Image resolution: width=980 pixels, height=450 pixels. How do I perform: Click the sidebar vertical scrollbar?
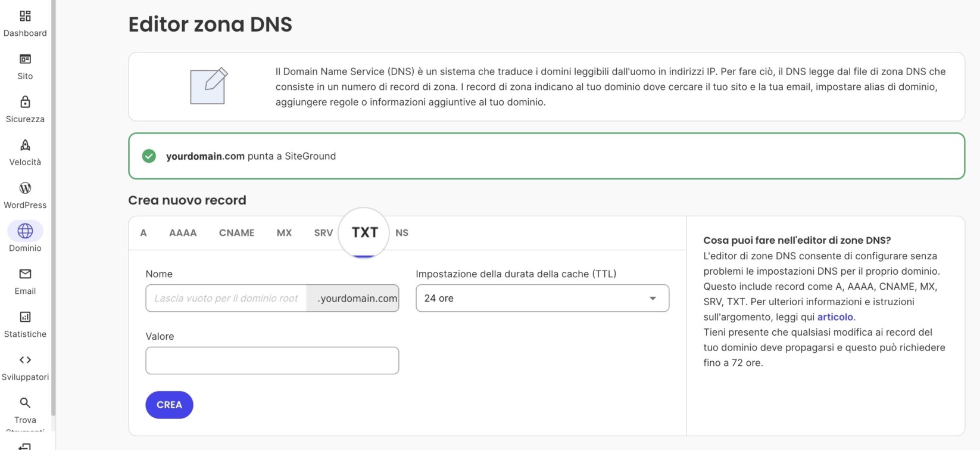coord(54,209)
